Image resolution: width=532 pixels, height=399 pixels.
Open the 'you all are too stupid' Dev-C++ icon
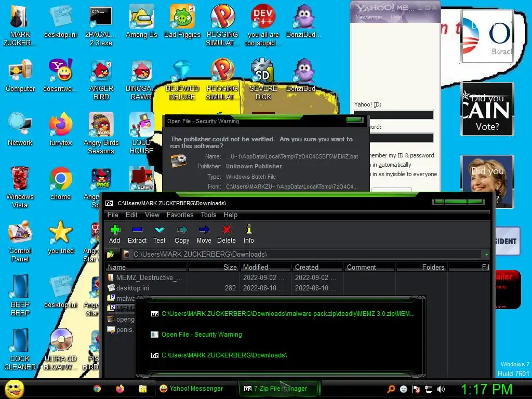(263, 25)
